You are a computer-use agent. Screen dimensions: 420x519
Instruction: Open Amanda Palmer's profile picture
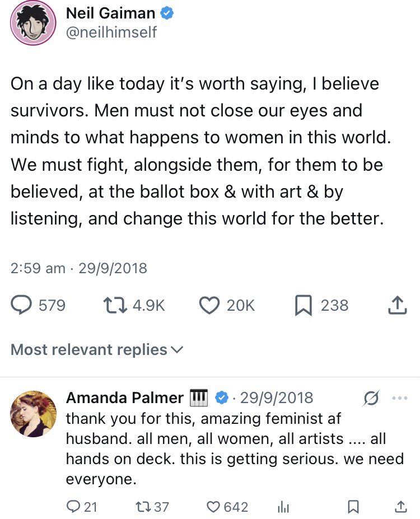pyautogui.click(x=34, y=413)
